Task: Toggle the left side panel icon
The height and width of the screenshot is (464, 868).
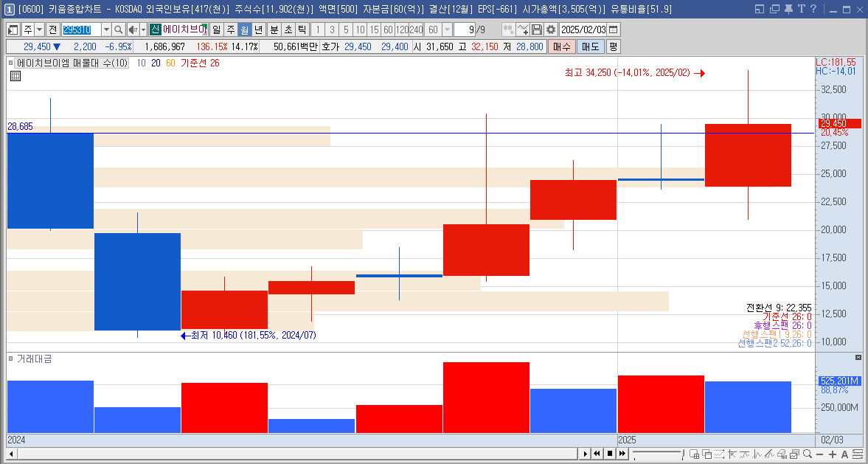Action: [x=13, y=30]
